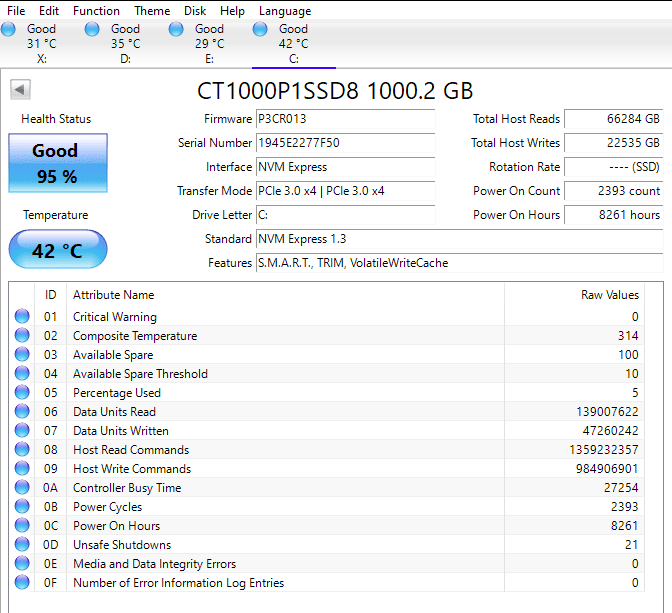Click the Total Host Reads value
Viewport: 672px width, 613px height.
(613, 119)
